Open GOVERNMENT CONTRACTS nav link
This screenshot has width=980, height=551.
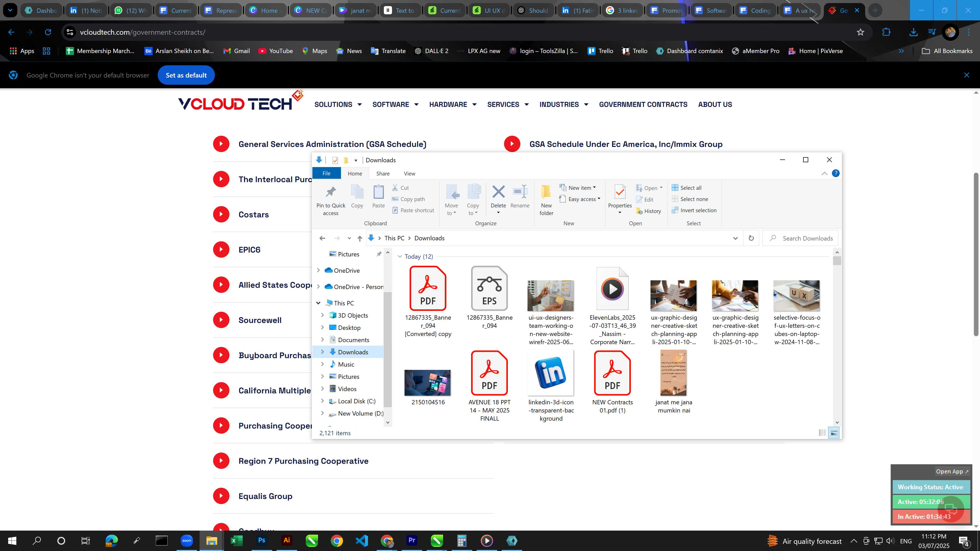[643, 105]
